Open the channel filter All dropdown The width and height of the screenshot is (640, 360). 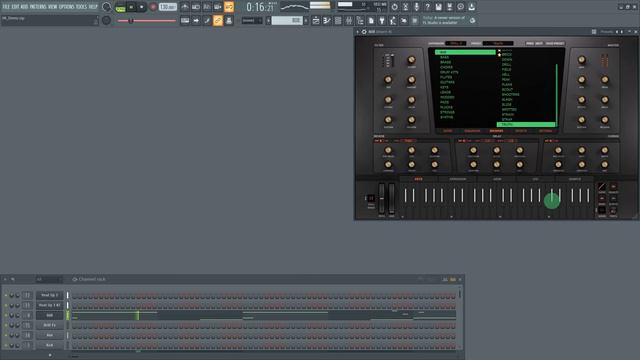coord(49,280)
